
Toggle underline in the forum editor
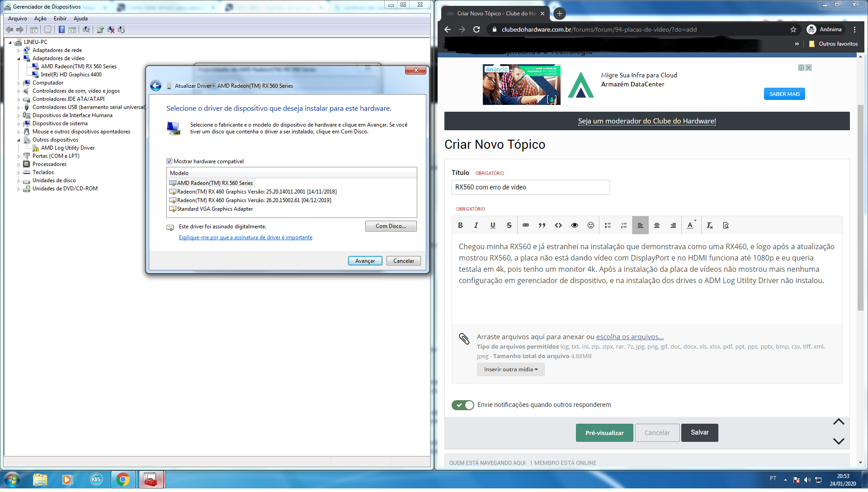[x=493, y=225]
